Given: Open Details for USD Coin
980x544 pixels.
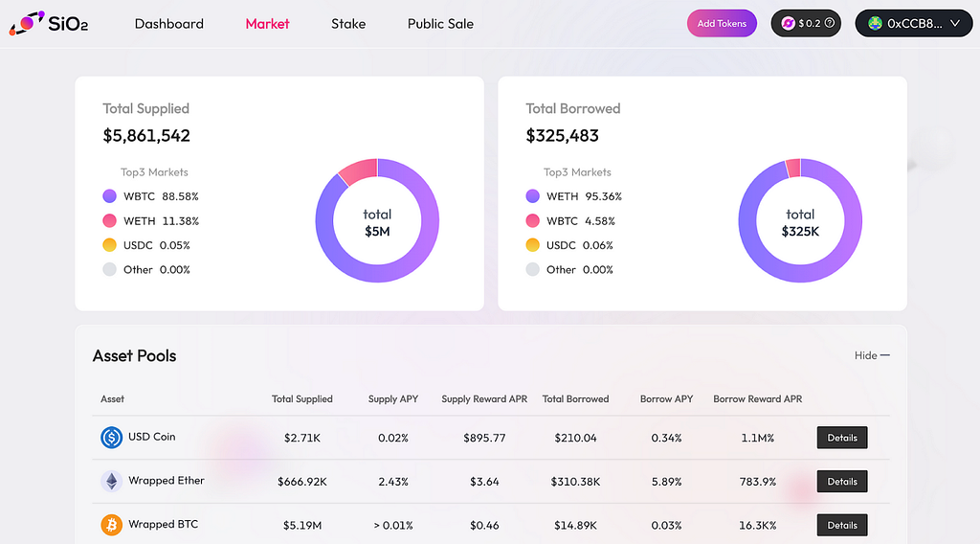Looking at the screenshot, I should (x=842, y=438).
